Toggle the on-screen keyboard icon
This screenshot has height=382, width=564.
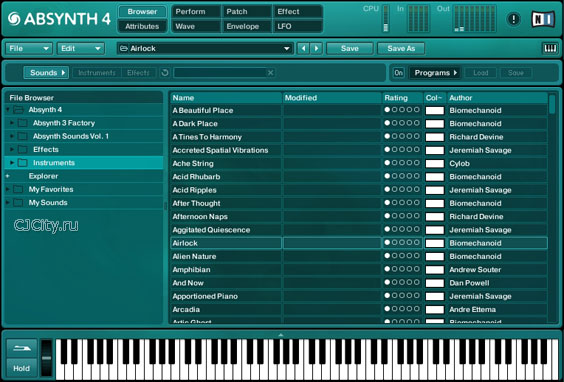point(550,49)
